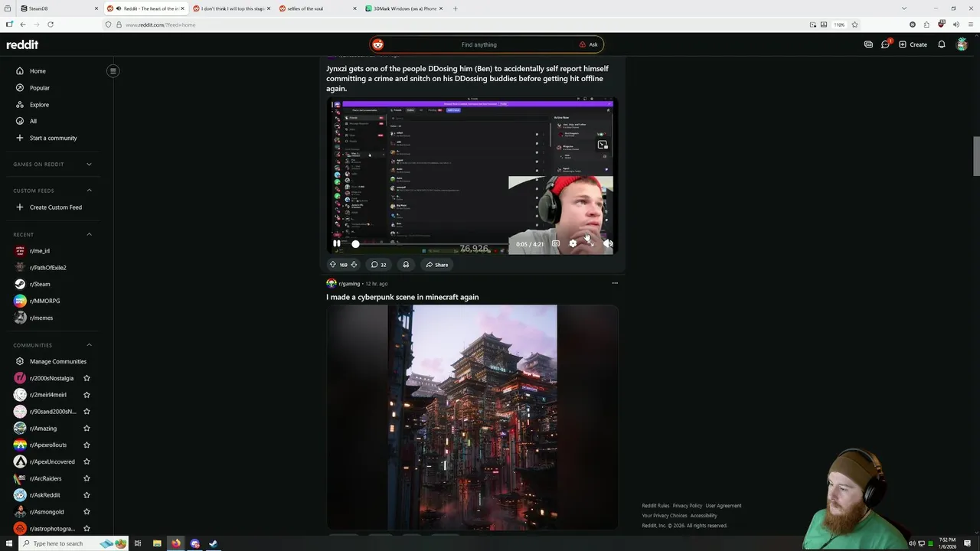Pause the playing video
The image size is (980, 551).
[336, 243]
